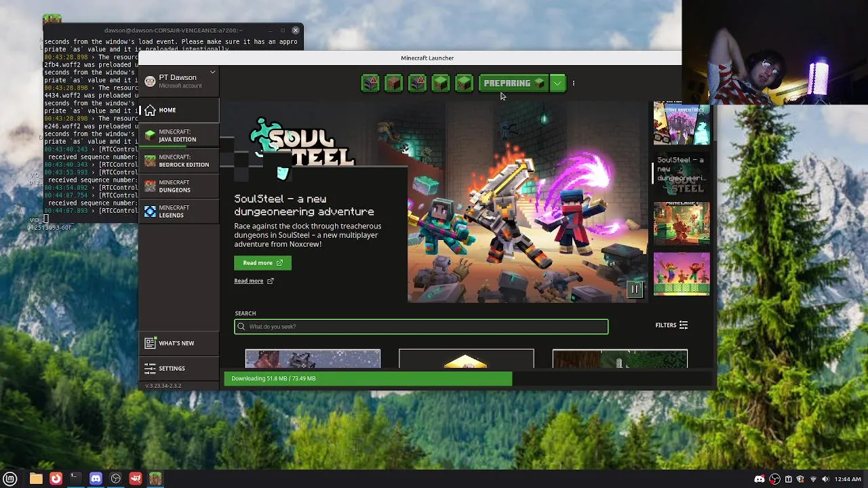Select the bottom colorful characters carousel thumbnail
The width and height of the screenshot is (868, 488).
682,274
